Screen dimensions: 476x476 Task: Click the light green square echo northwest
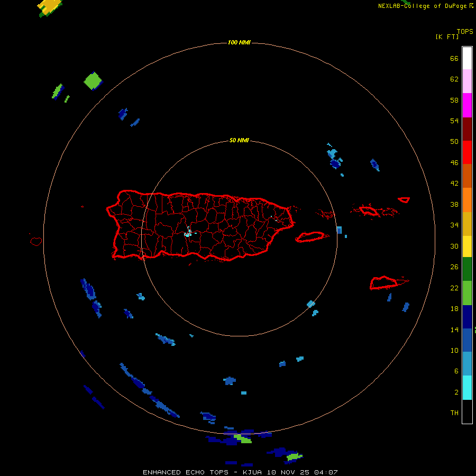pos(93,81)
